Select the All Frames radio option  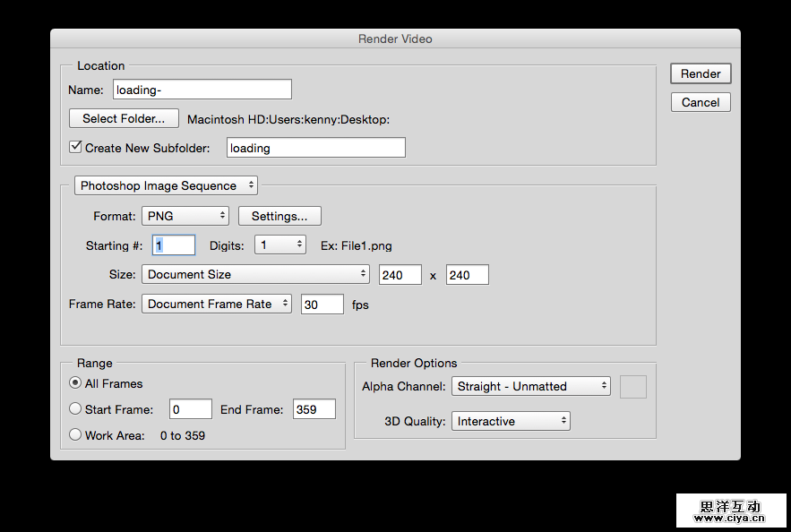coord(76,383)
